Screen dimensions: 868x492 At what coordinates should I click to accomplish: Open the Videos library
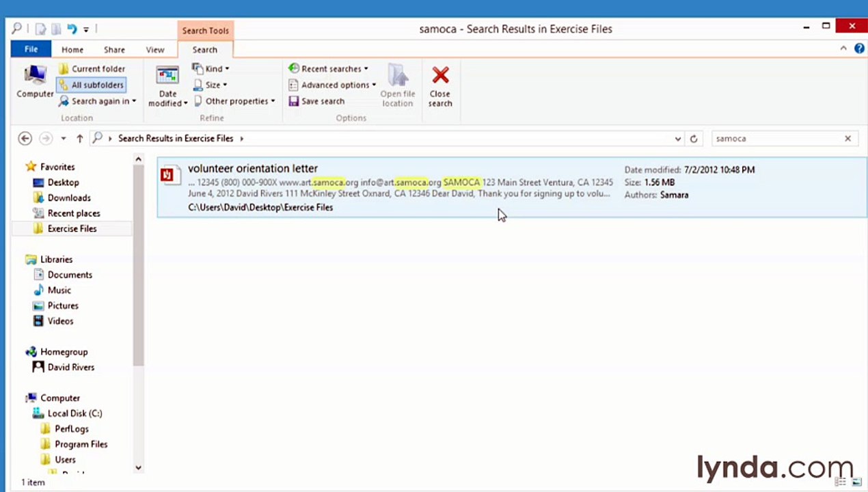60,320
